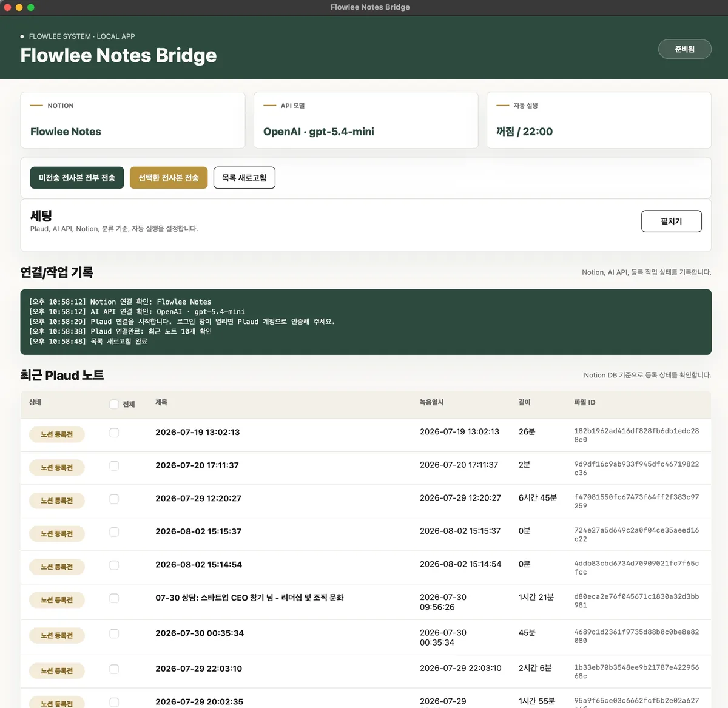Click the title 2026-07-30 00:35:34
728x708 pixels.
[x=200, y=633]
